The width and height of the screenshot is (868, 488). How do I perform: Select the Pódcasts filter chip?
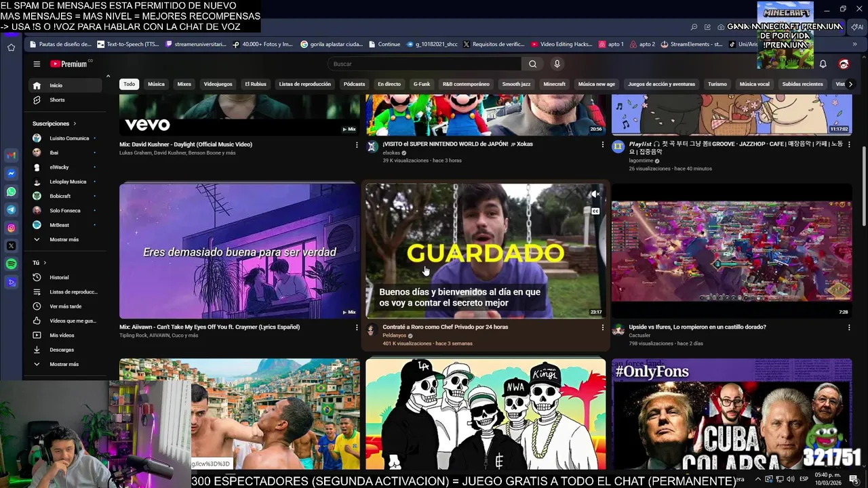point(354,84)
